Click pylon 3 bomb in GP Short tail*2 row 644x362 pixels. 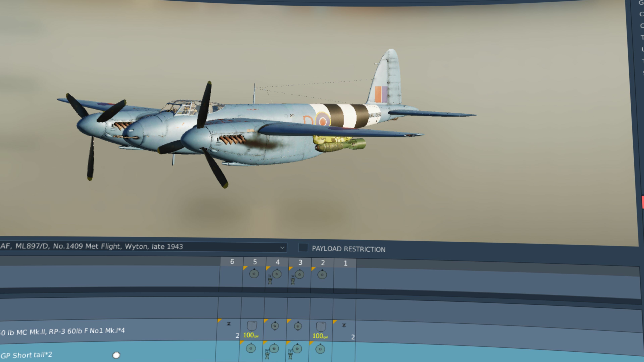coord(297,349)
